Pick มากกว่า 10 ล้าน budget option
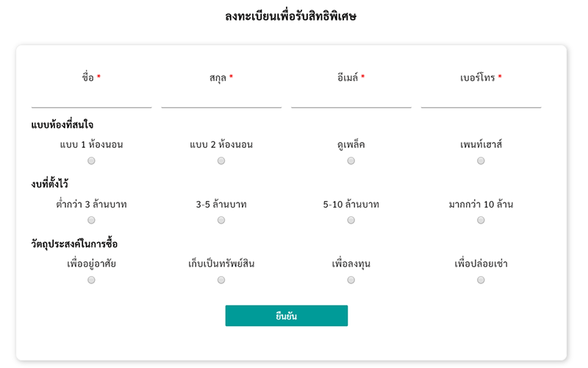This screenshot has height=368, width=588. pyautogui.click(x=481, y=220)
